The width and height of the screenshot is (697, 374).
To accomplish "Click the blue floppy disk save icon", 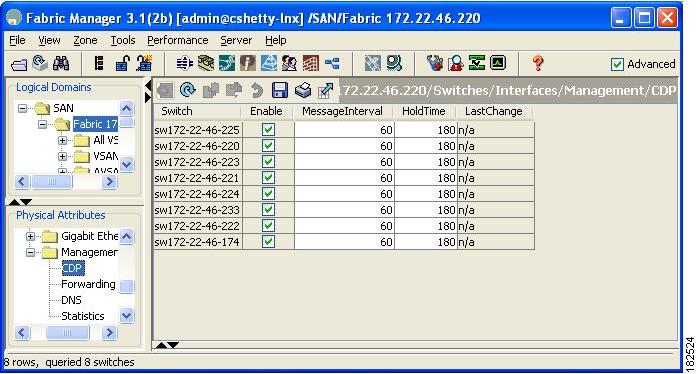I will pyautogui.click(x=280, y=90).
